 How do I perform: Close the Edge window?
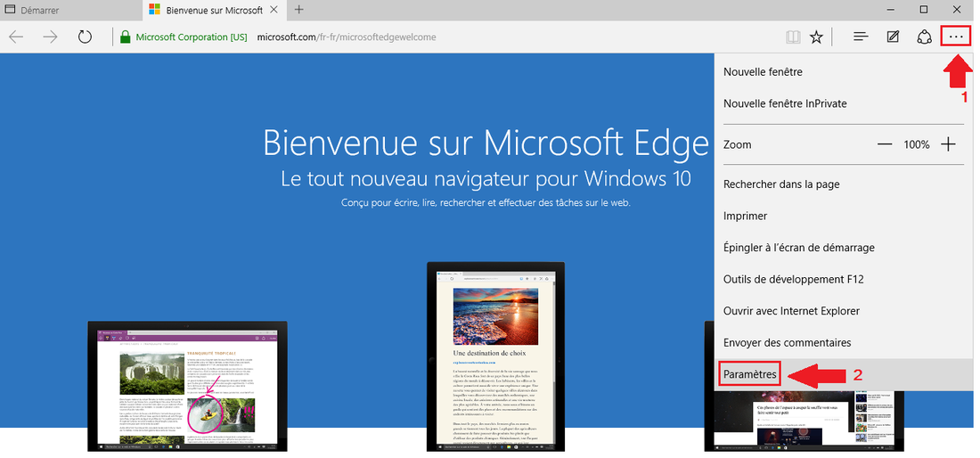(x=957, y=10)
